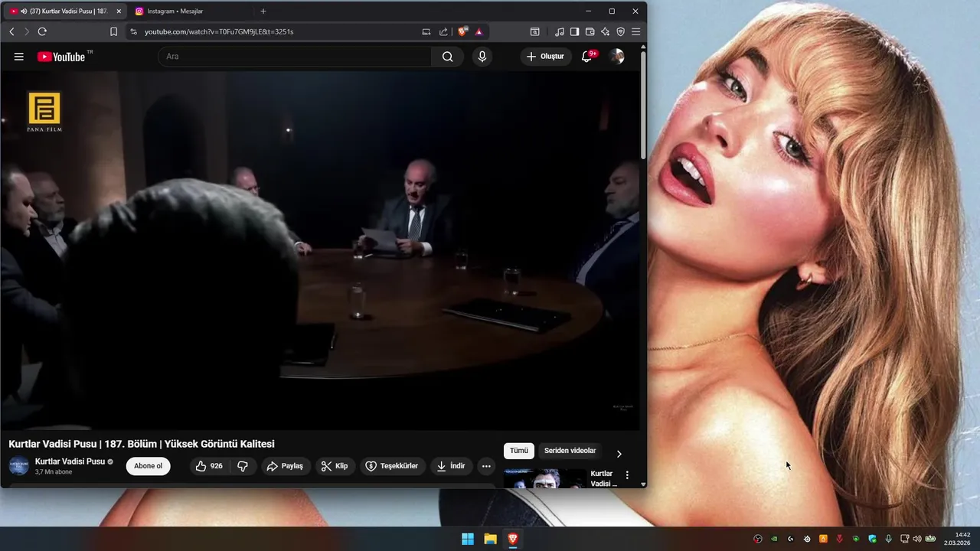
Task: Open Brave media music note icon
Action: pyautogui.click(x=559, y=31)
